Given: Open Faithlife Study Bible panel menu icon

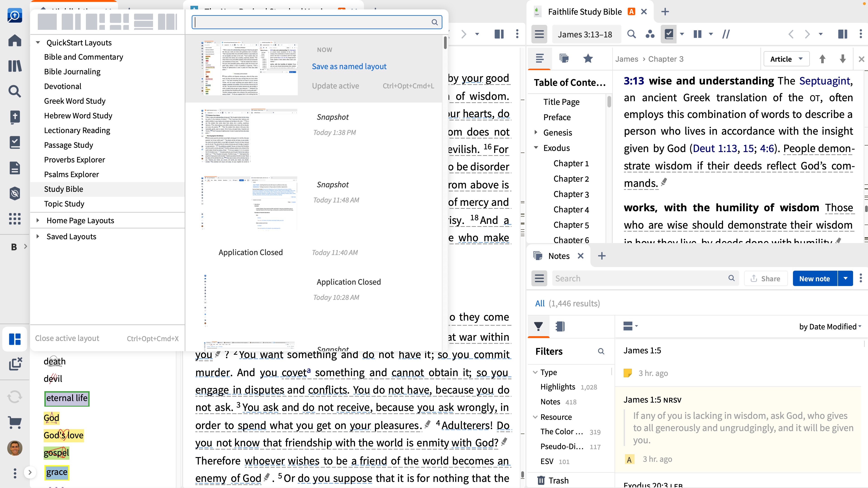Looking at the screenshot, I should tap(539, 34).
